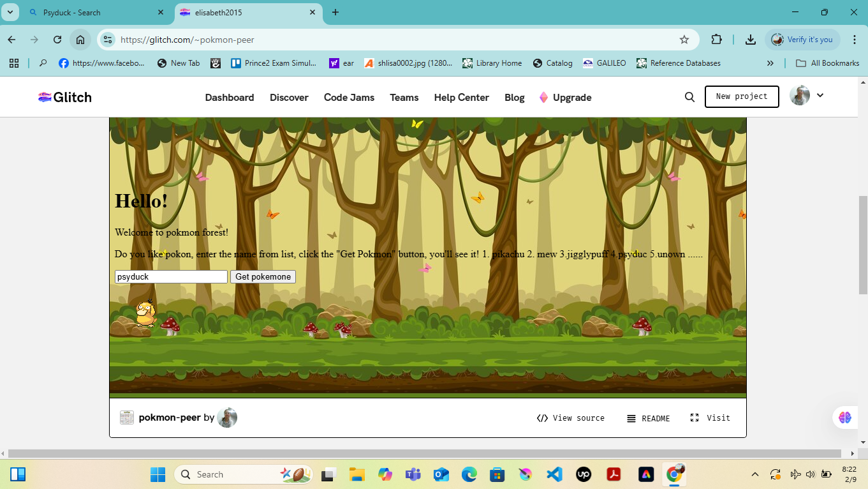Click View source
The width and height of the screenshot is (868, 489).
571,418
